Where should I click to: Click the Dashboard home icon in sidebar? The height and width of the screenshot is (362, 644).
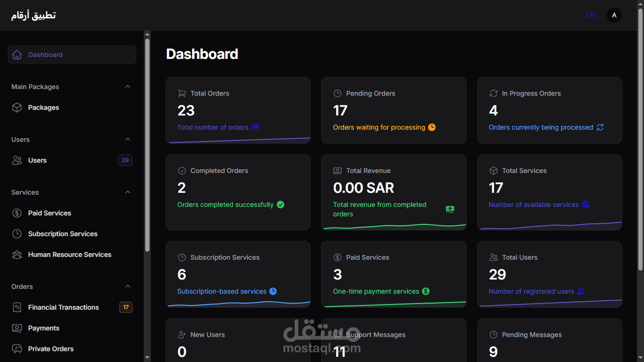point(17,55)
